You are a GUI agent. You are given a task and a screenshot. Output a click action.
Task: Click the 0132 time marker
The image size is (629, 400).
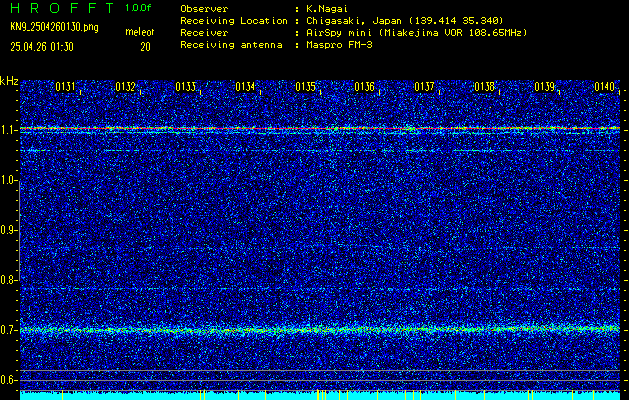pos(125,87)
